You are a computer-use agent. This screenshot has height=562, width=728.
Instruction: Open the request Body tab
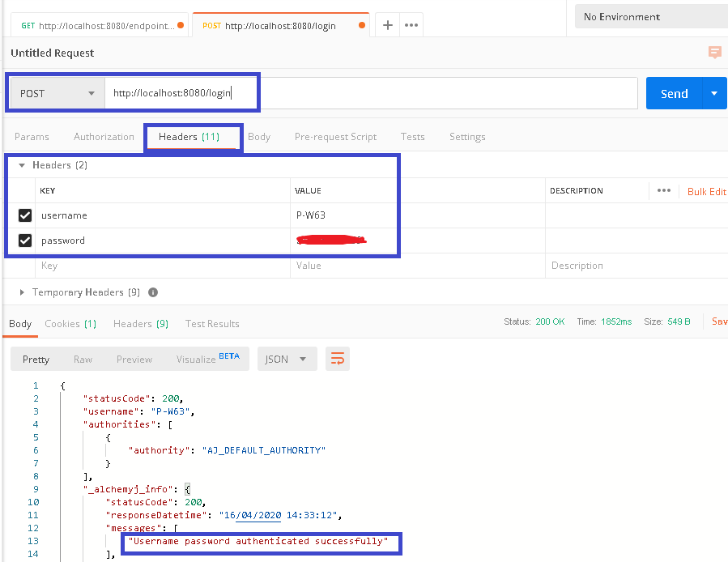pos(259,137)
